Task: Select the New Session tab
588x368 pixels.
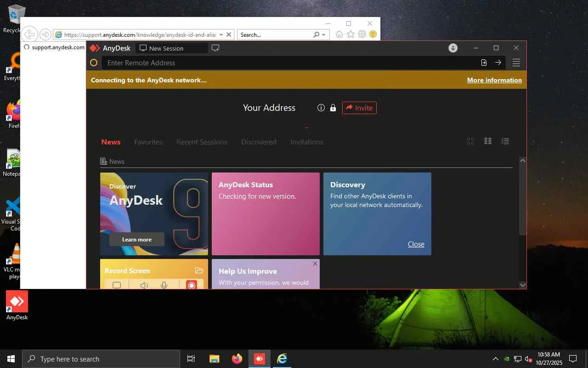Action: pos(172,48)
